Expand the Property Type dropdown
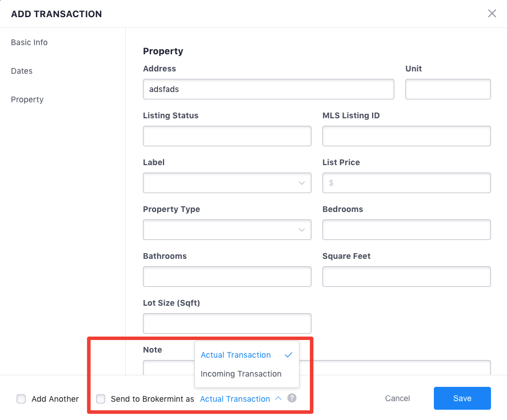This screenshot has width=507, height=420. click(x=227, y=230)
